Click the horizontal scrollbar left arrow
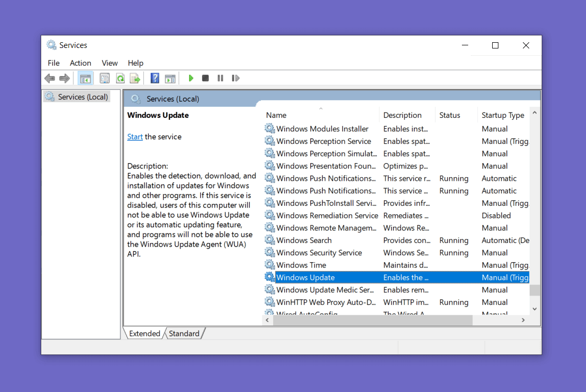 tap(267, 320)
